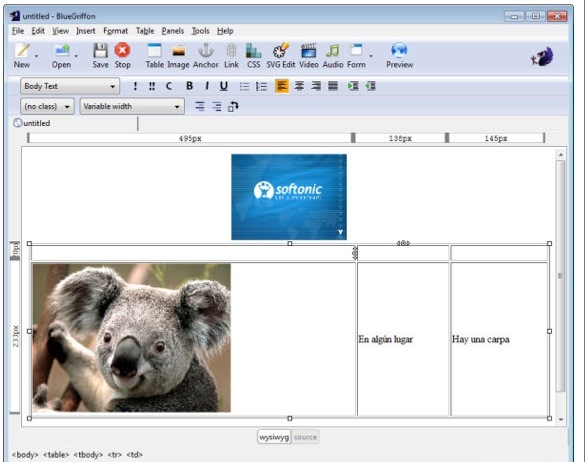
Task: Click the koala image in the table
Action: tap(131, 338)
